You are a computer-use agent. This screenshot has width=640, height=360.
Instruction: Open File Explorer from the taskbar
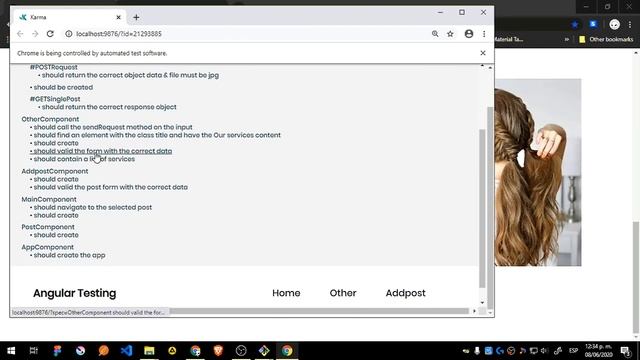[x=149, y=351]
